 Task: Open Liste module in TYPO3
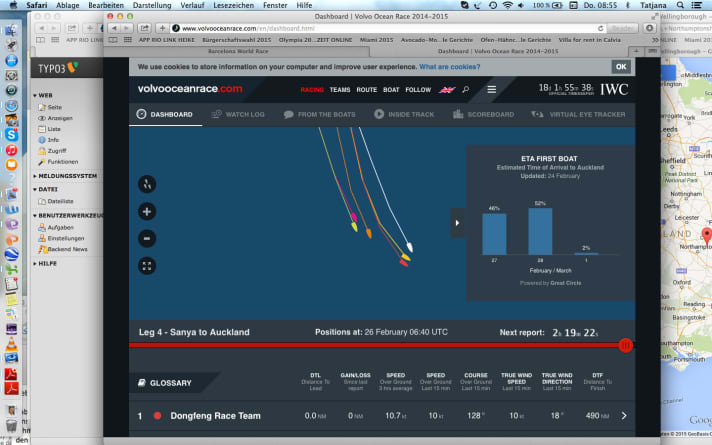pyautogui.click(x=49, y=129)
